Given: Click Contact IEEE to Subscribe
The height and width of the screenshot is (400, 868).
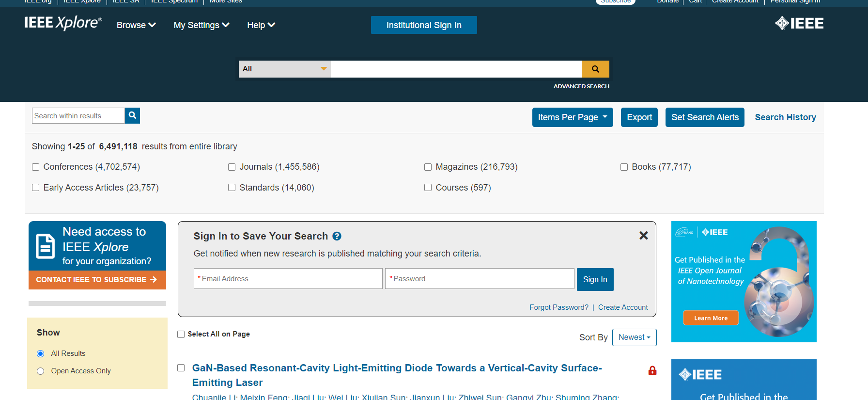Looking at the screenshot, I should pos(97,280).
